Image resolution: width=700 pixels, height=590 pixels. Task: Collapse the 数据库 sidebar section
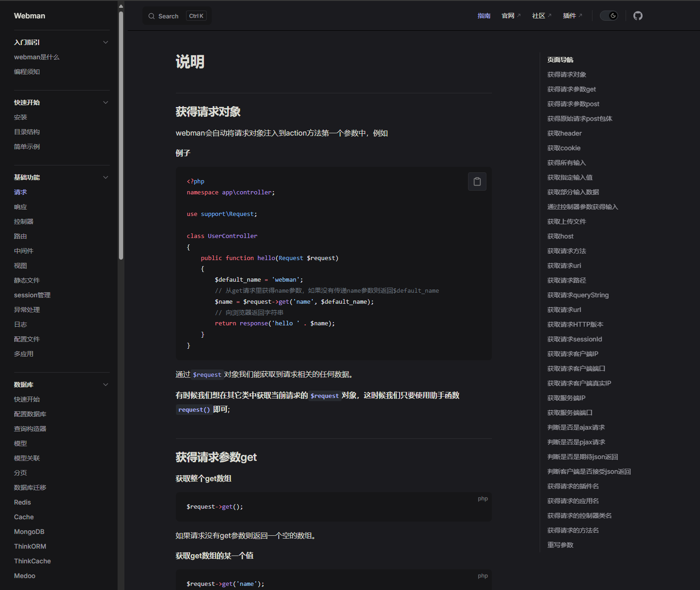pyautogui.click(x=106, y=385)
